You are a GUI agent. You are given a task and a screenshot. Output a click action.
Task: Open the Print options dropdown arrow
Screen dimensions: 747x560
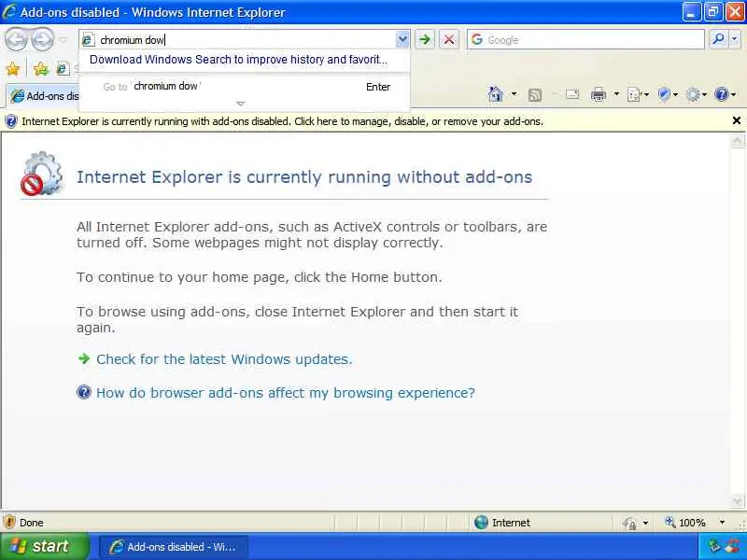coord(616,94)
